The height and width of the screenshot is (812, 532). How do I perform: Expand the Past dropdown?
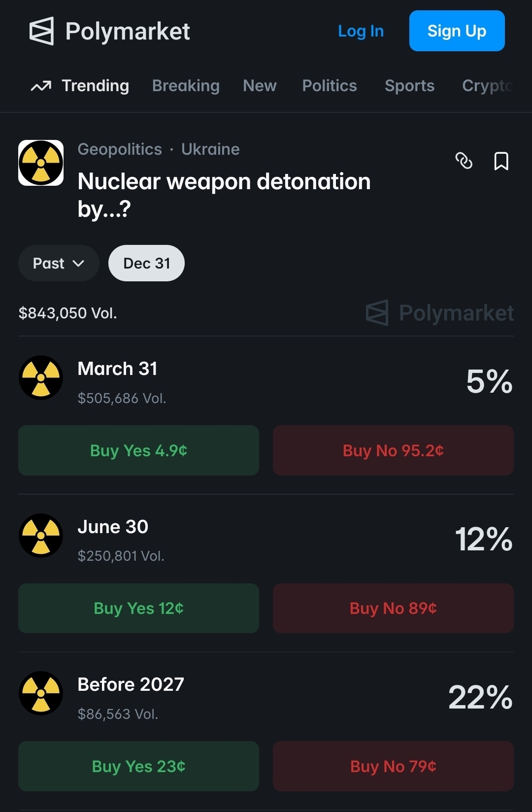coord(59,263)
